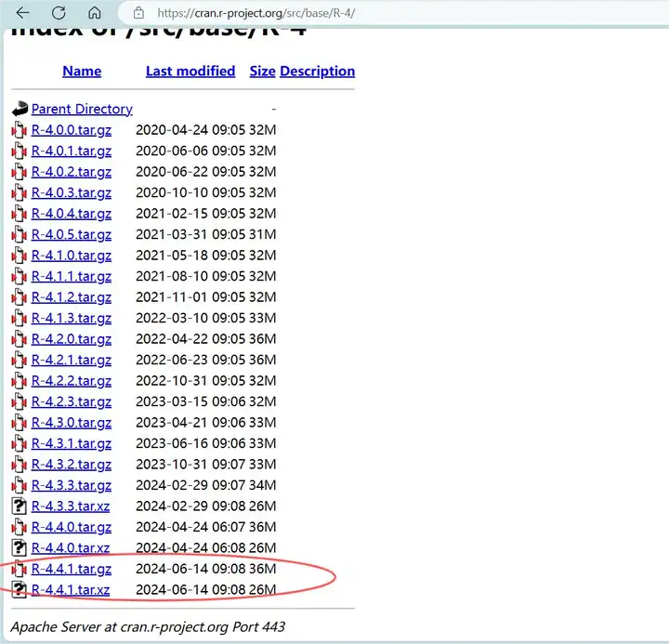Viewport: 669px width, 644px height.
Task: Click the unknown-file icon beside R-4.3.3.tar.xz
Action: [19, 506]
